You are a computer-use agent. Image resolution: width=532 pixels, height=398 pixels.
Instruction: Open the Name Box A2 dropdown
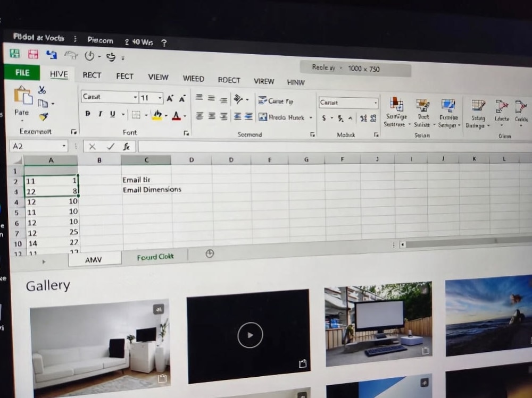coord(64,146)
